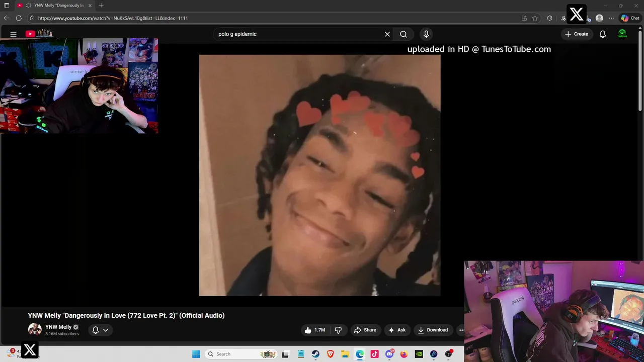The width and height of the screenshot is (644, 362).
Task: Download the video
Action: click(433, 330)
